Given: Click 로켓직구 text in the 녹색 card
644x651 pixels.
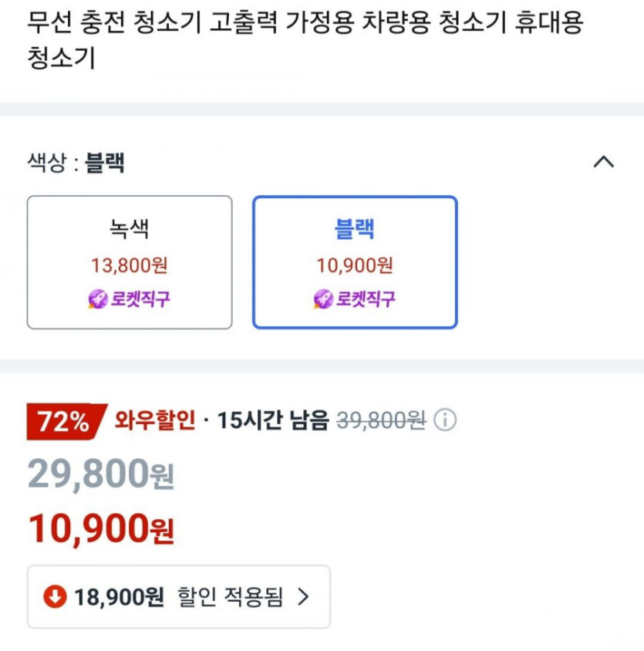Looking at the screenshot, I should pyautogui.click(x=140, y=300).
